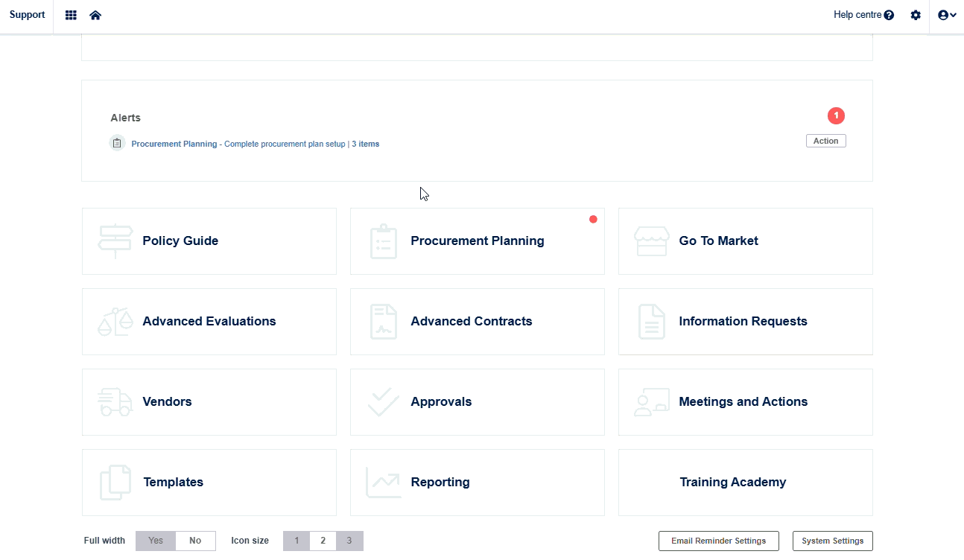Click the Policy Guide label
The width and height of the screenshot is (964, 560).
(180, 241)
